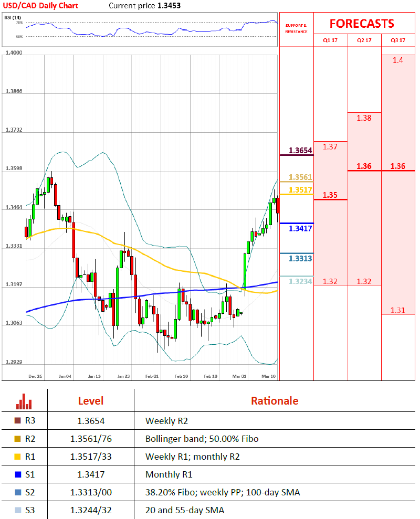Click the 38.20% Fibo; weekly PP rationale
The width and height of the screenshot is (420, 519).
click(223, 493)
